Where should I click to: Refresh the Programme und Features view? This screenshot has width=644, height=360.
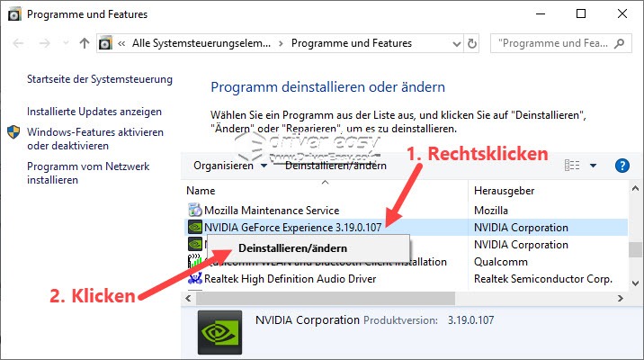tap(472, 43)
